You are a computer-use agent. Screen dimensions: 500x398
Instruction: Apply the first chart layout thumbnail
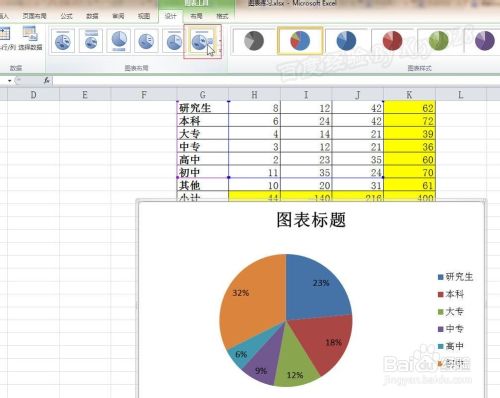(x=63, y=41)
